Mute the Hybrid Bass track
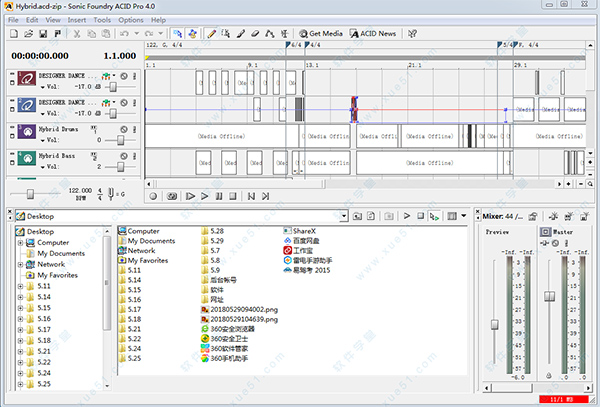 coord(123,155)
